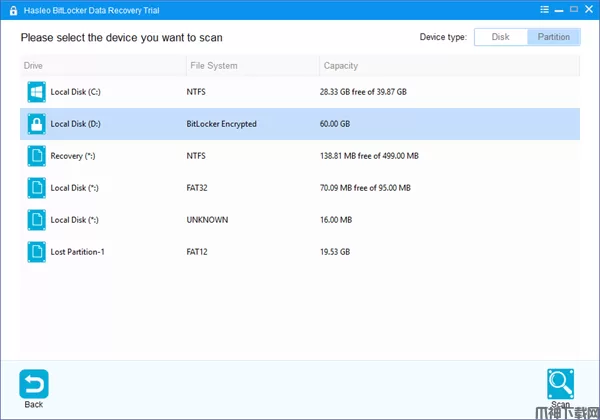This screenshot has width=600, height=420.
Task: Click the padlock icon for Local Disk (D:)
Action: click(37, 124)
